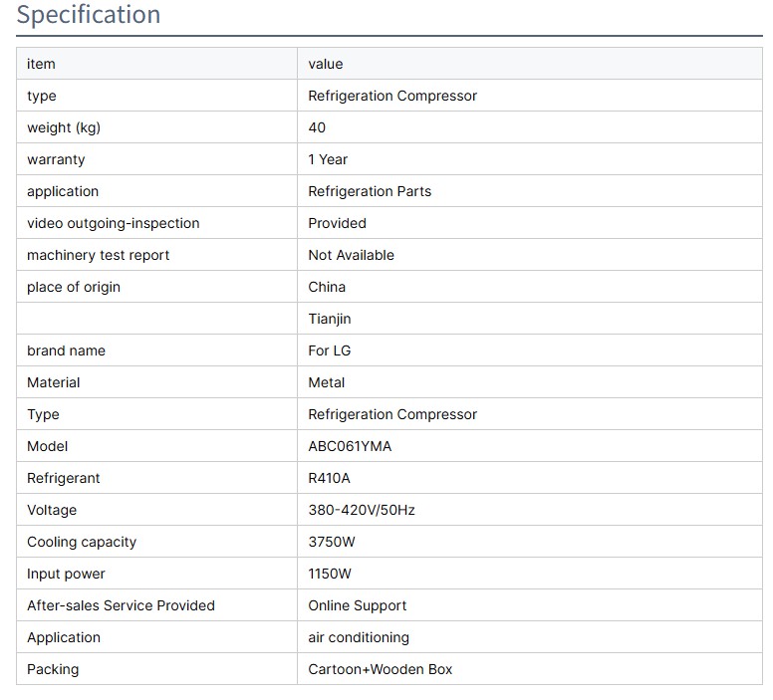
Task: Select the 'Tianjin' cell
Action: click(330, 319)
